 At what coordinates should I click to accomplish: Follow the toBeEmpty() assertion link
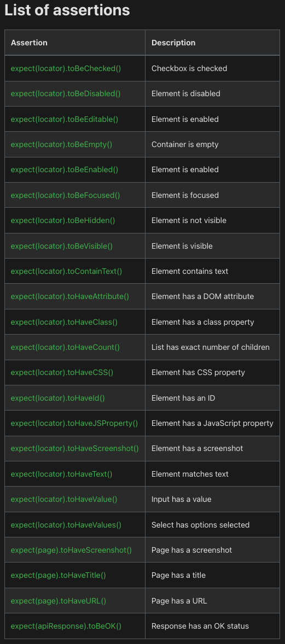click(62, 144)
